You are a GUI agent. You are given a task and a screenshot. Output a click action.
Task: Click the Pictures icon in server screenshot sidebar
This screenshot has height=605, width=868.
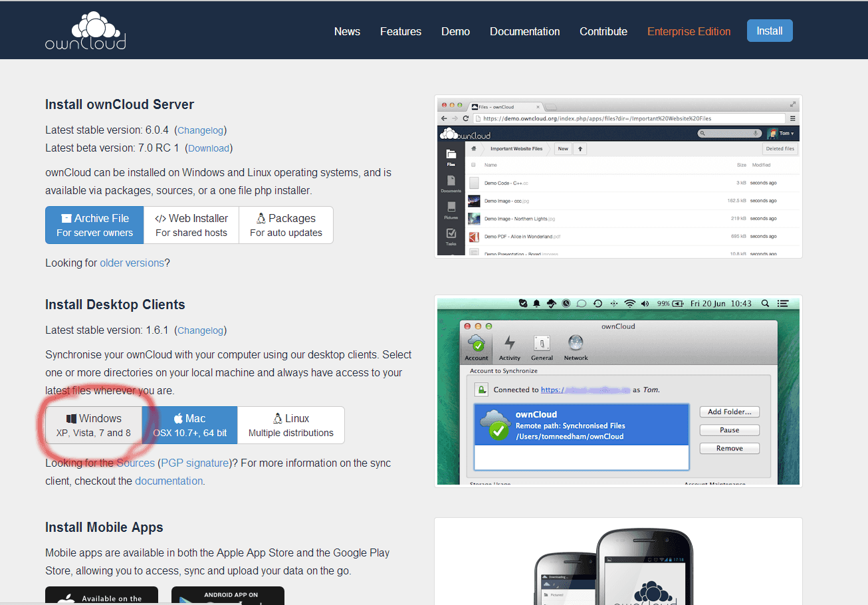point(451,210)
